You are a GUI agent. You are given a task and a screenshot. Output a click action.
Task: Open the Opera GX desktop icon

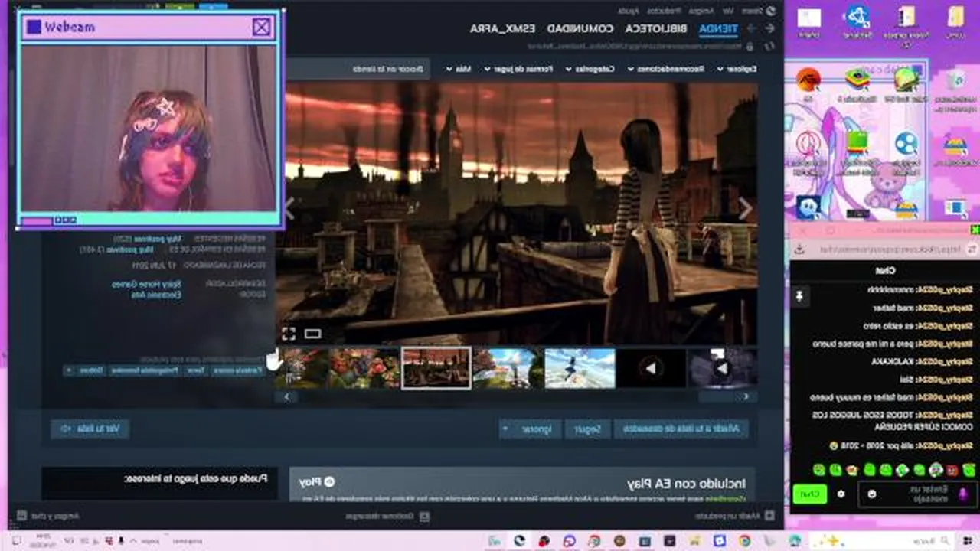click(808, 145)
